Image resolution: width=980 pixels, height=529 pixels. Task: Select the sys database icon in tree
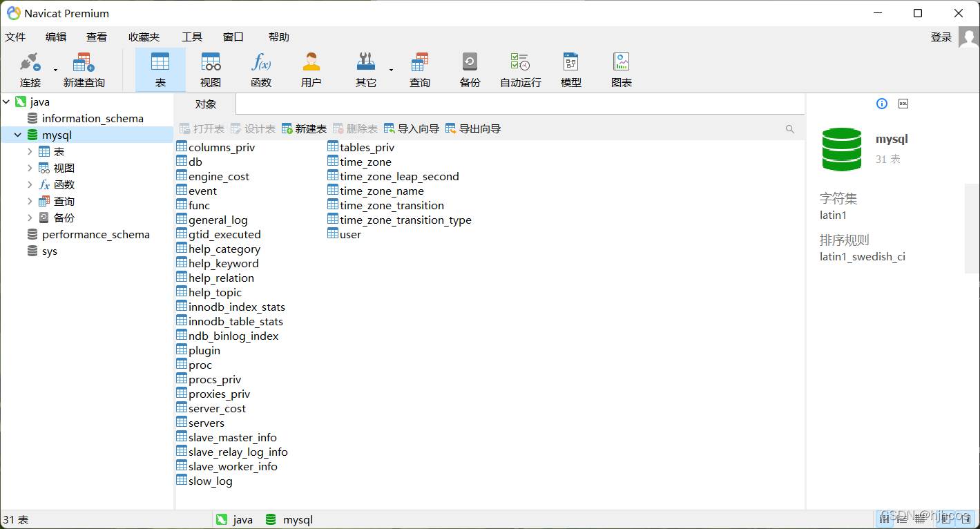point(32,251)
